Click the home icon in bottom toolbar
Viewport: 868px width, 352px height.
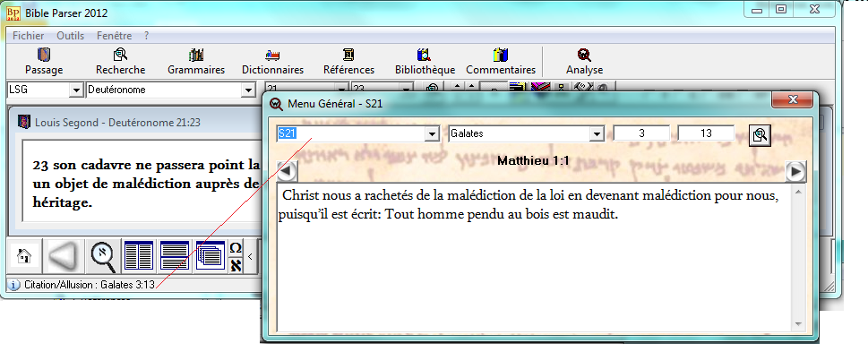pyautogui.click(x=24, y=256)
